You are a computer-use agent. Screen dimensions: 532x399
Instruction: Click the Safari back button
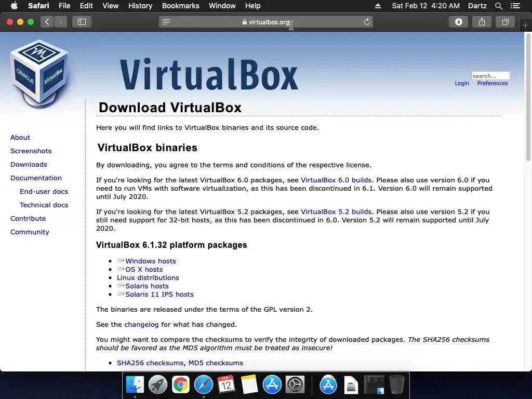pyautogui.click(x=47, y=22)
